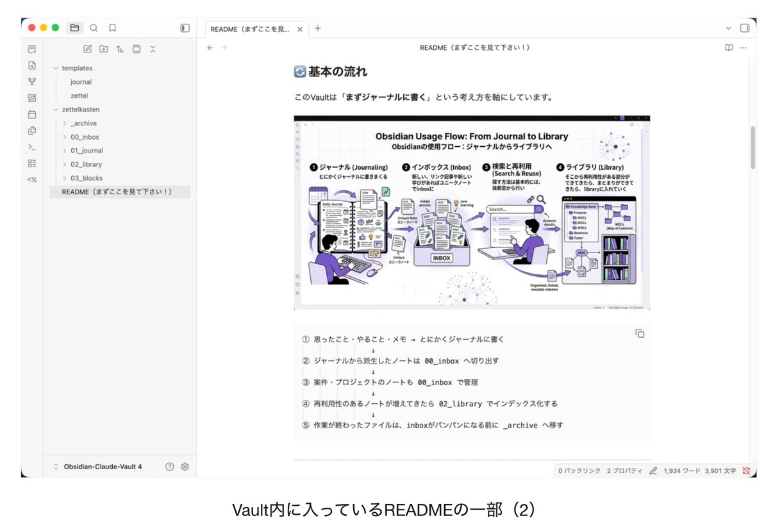The height and width of the screenshot is (532, 782).
Task: Expand the 01_journal folder
Action: coord(65,151)
